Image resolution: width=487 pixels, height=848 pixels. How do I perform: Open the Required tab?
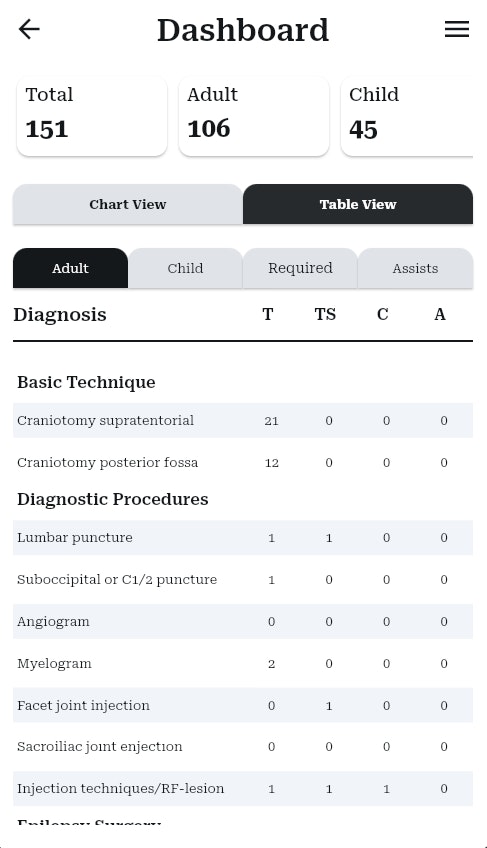300,268
